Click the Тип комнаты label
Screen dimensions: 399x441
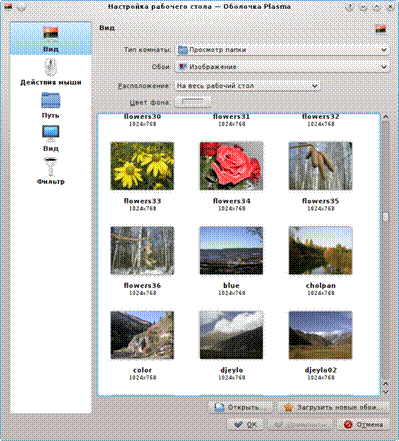147,50
